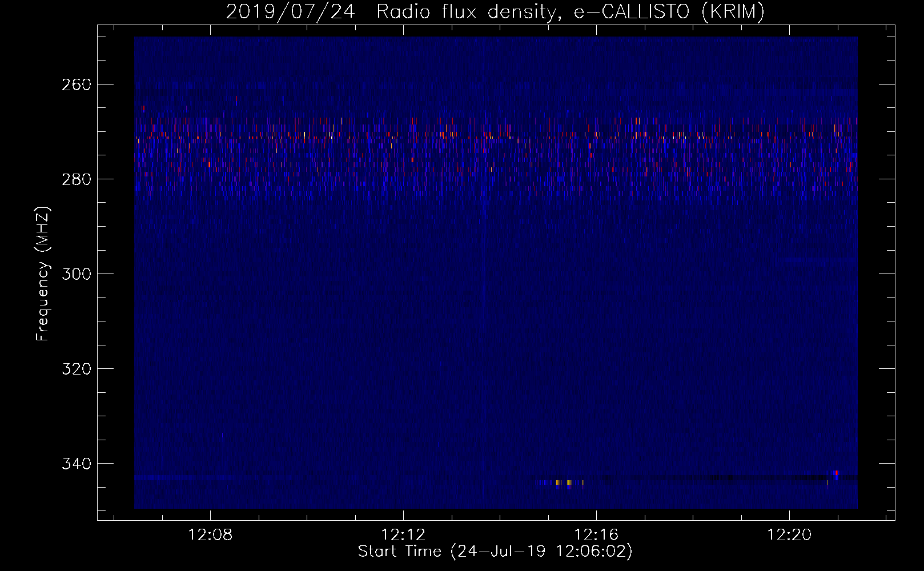Image resolution: width=924 pixels, height=571 pixels.
Task: Click the red spot near 265 MHz at start
Action: 143,108
